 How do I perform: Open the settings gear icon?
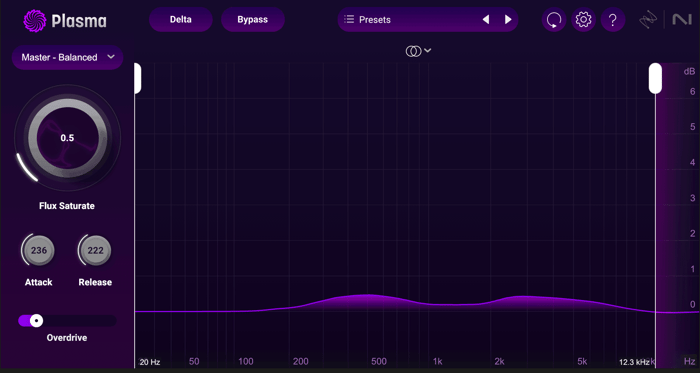click(x=583, y=20)
